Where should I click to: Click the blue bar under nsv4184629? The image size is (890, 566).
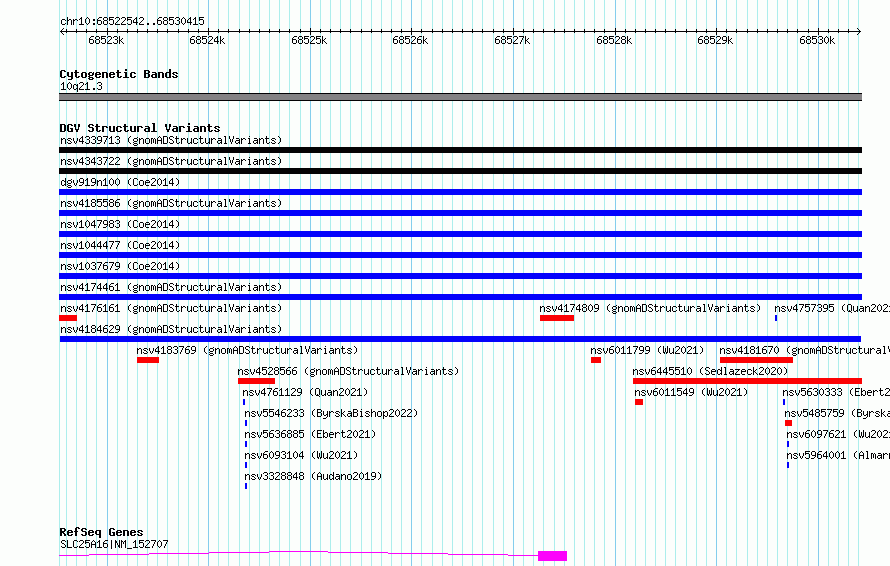460,339
